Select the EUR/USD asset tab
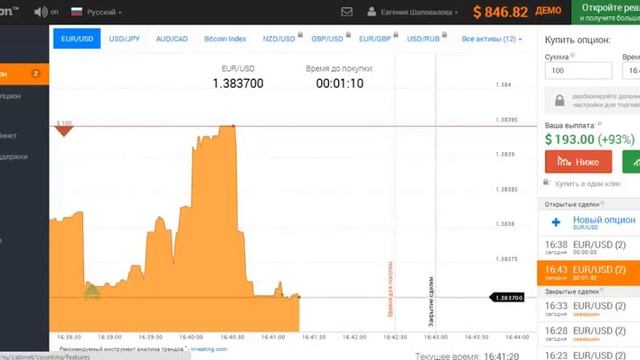640x360 pixels. (77, 38)
